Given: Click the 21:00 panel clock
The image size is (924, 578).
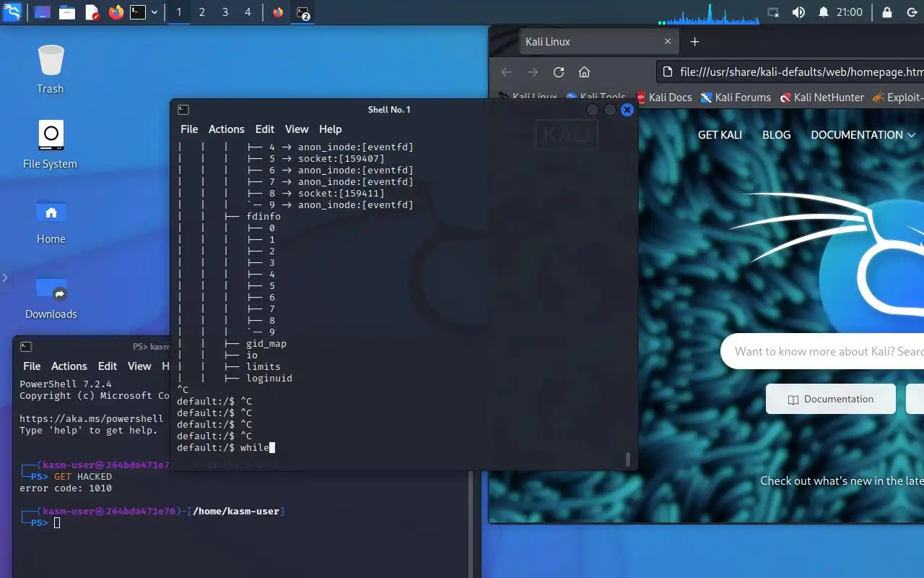Looking at the screenshot, I should (x=850, y=12).
